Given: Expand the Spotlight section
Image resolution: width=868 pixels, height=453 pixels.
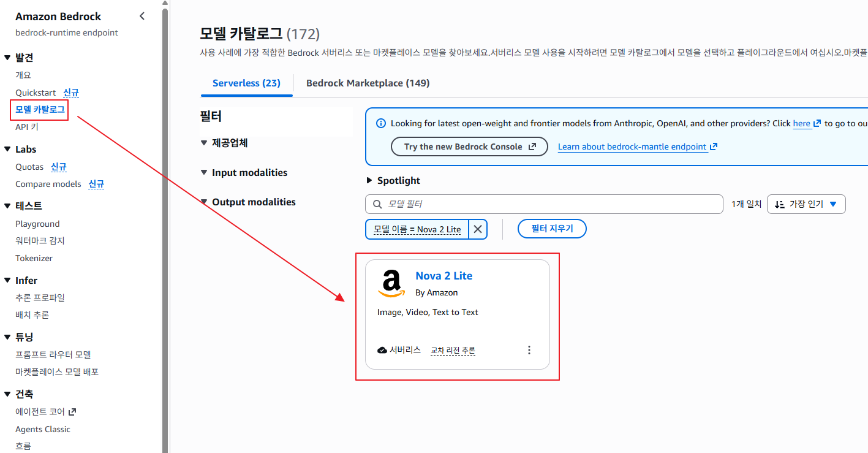Looking at the screenshot, I should (369, 180).
